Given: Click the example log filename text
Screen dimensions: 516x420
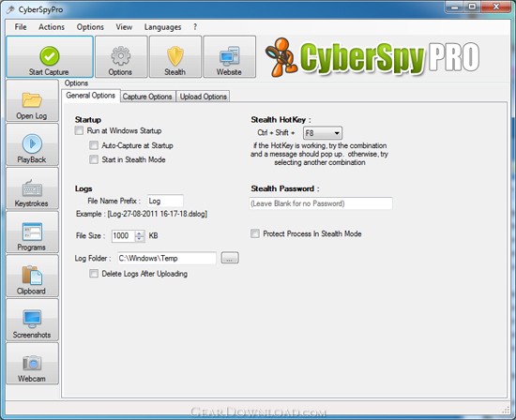Looking at the screenshot, I should (x=158, y=214).
